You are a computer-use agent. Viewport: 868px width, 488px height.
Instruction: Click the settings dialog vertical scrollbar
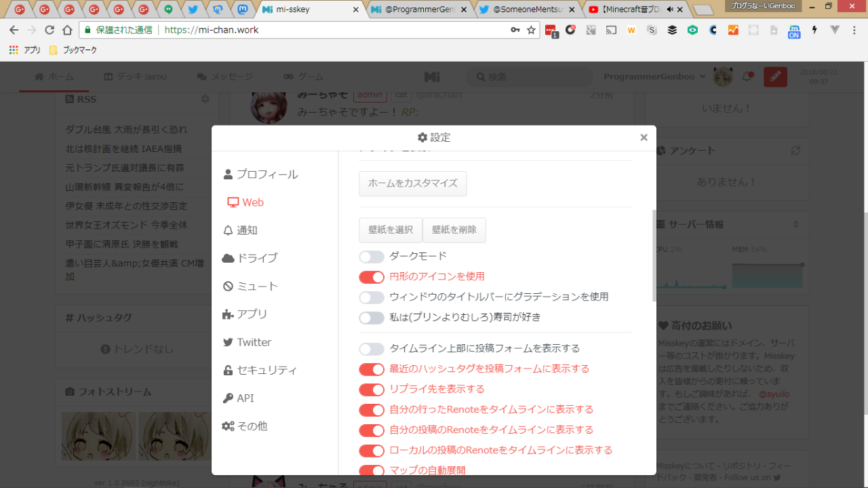[x=654, y=255]
